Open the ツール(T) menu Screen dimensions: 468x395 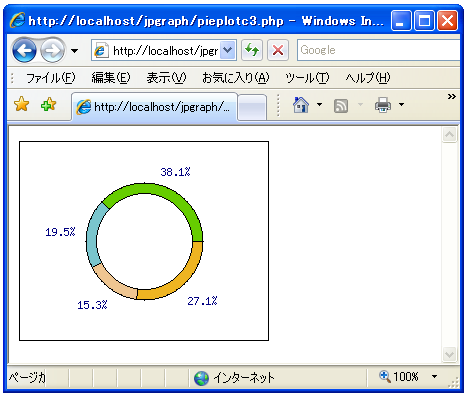click(x=307, y=78)
